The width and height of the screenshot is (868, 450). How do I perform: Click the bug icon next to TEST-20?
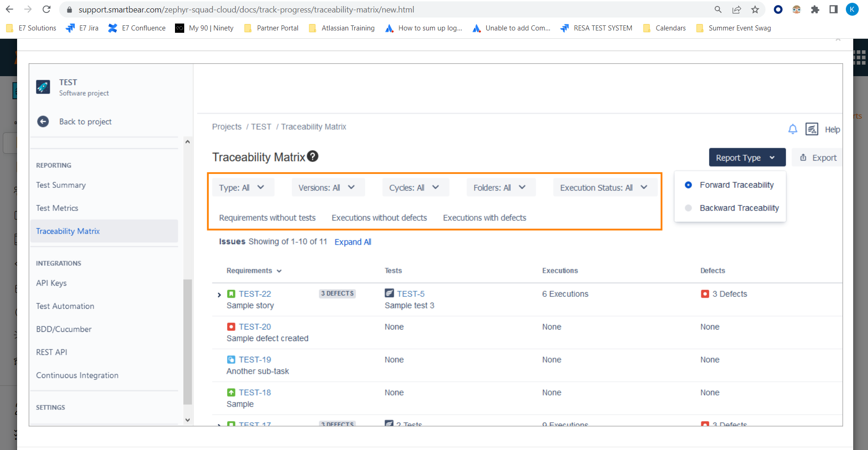pyautogui.click(x=231, y=326)
